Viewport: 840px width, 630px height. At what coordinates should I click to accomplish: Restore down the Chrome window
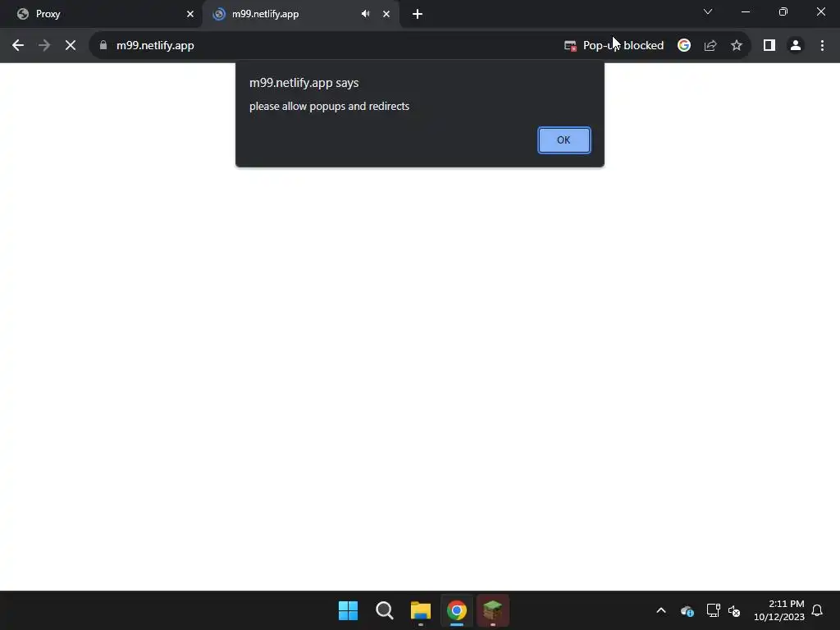(x=783, y=11)
